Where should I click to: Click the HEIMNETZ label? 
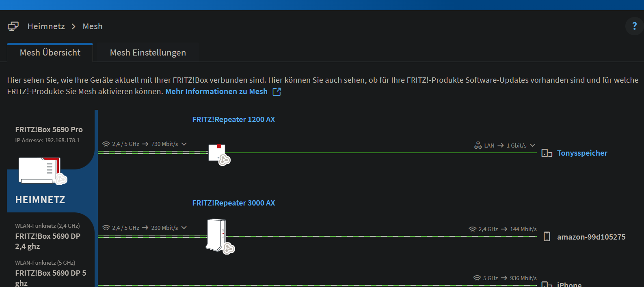point(40,200)
